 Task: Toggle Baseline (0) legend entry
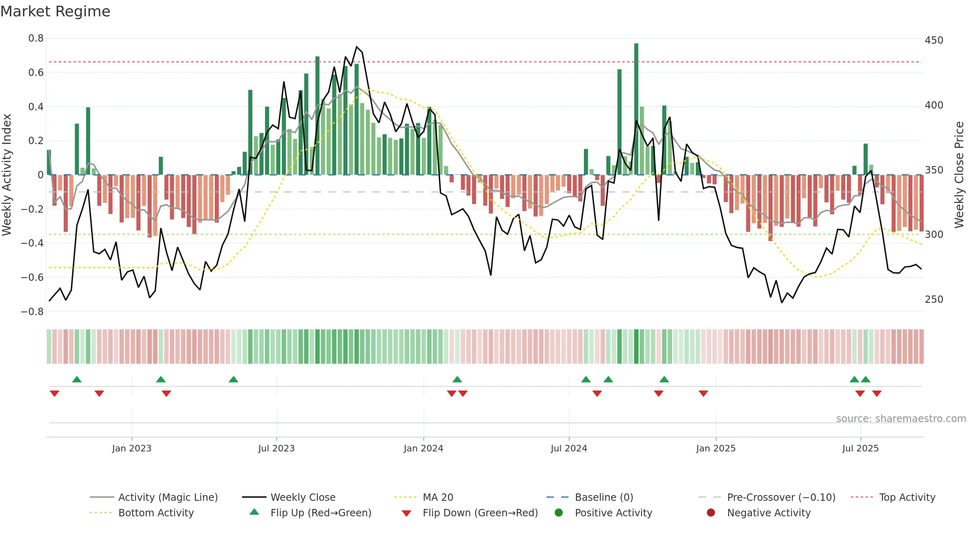(590, 497)
